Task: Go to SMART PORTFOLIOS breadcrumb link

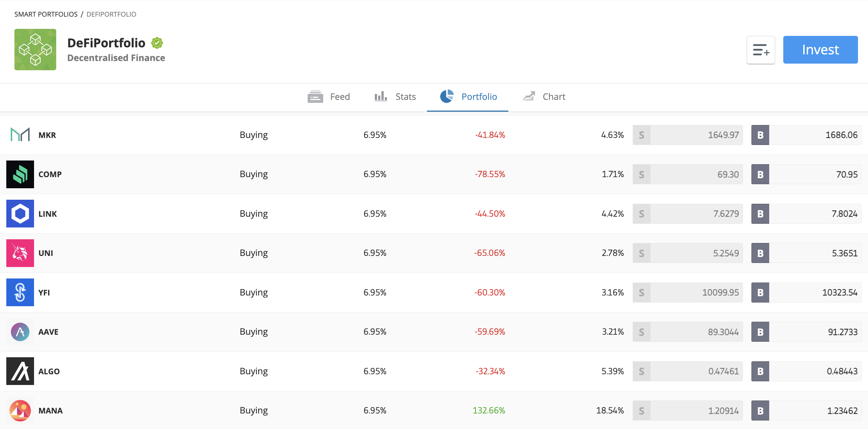Action: pyautogui.click(x=46, y=14)
